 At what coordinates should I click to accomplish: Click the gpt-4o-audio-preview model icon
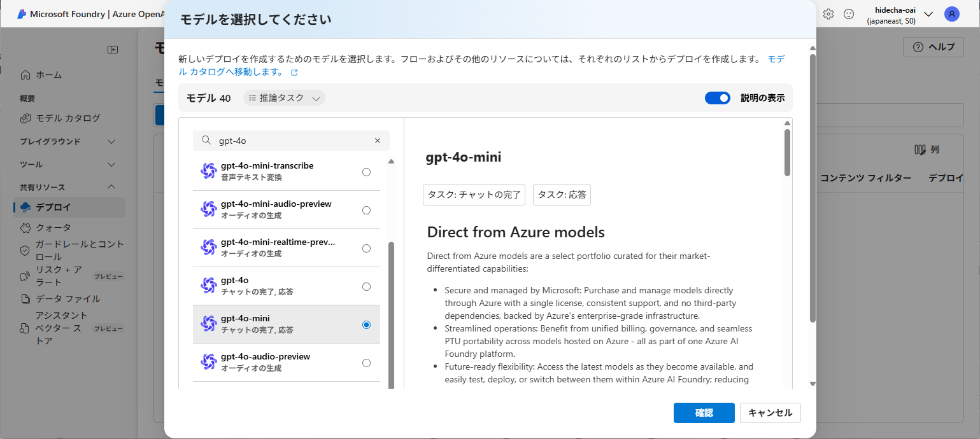(209, 363)
